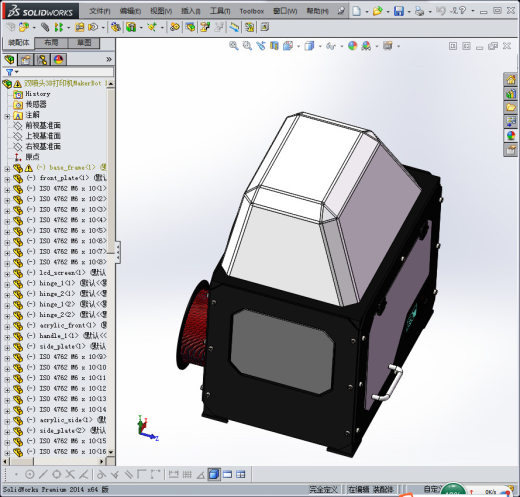The width and height of the screenshot is (520, 497).
Task: Switch to the 草图 tab
Action: click(84, 43)
